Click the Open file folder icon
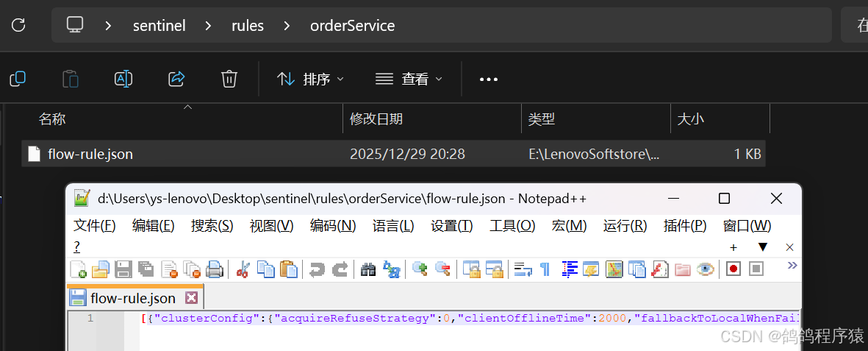868x351 pixels. click(100, 269)
